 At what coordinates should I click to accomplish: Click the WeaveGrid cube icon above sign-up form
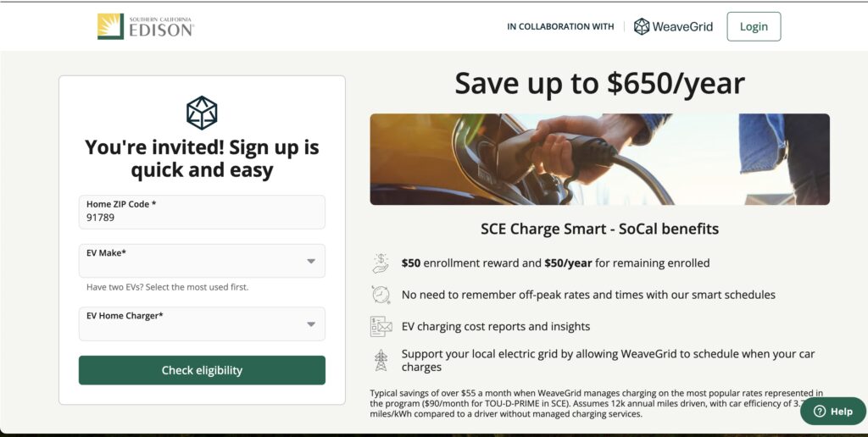click(202, 113)
